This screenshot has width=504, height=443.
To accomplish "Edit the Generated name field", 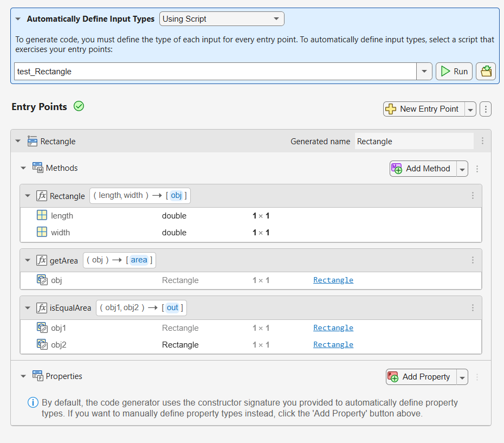I will (x=414, y=141).
